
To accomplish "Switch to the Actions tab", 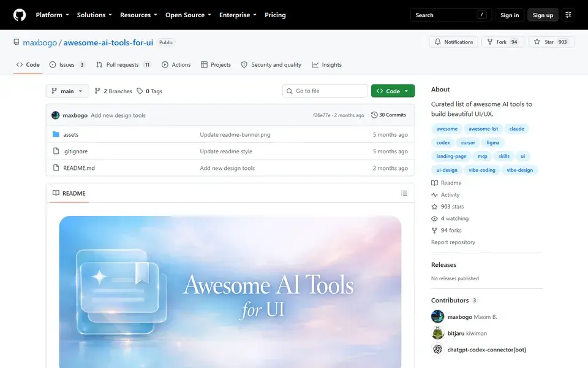I will (176, 64).
